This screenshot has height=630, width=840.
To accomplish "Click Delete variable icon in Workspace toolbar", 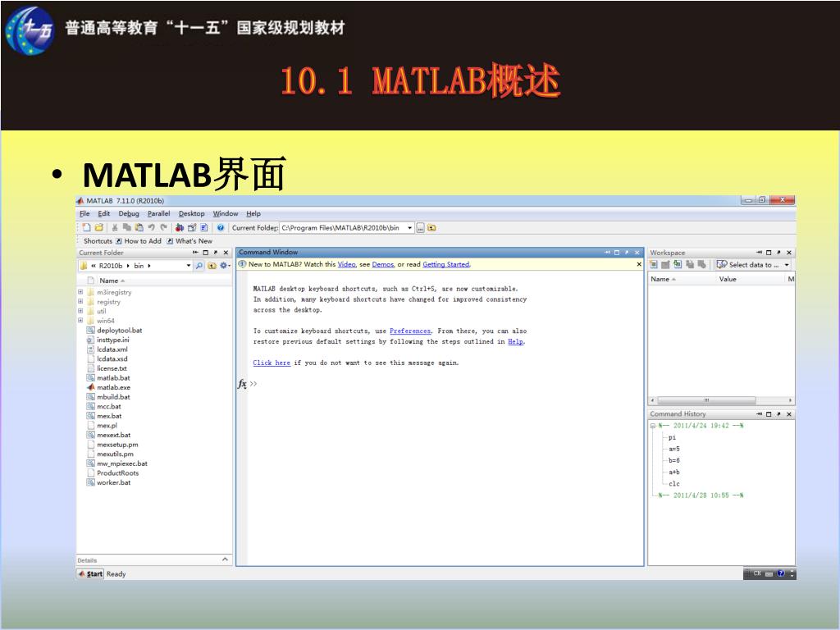I will (x=702, y=265).
